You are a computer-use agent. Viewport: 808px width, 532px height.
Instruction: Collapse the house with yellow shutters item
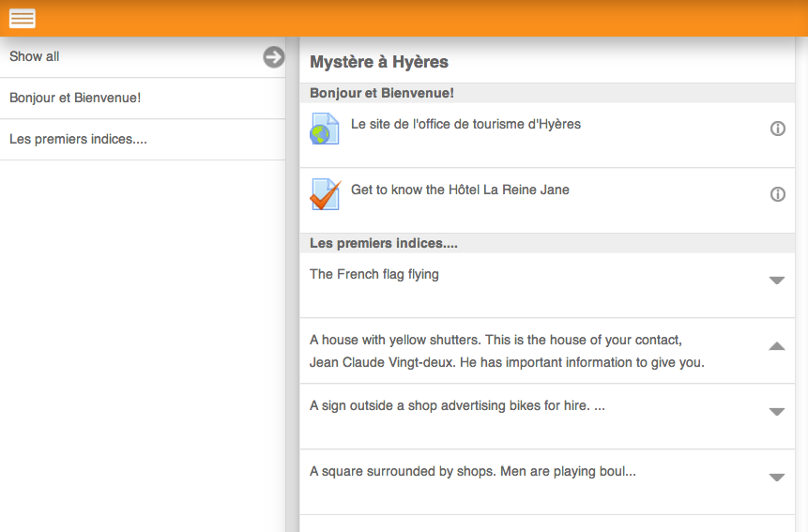pyautogui.click(x=777, y=346)
